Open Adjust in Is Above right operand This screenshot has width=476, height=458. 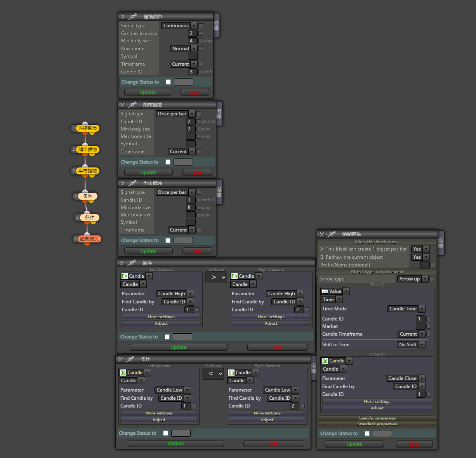pos(271,324)
